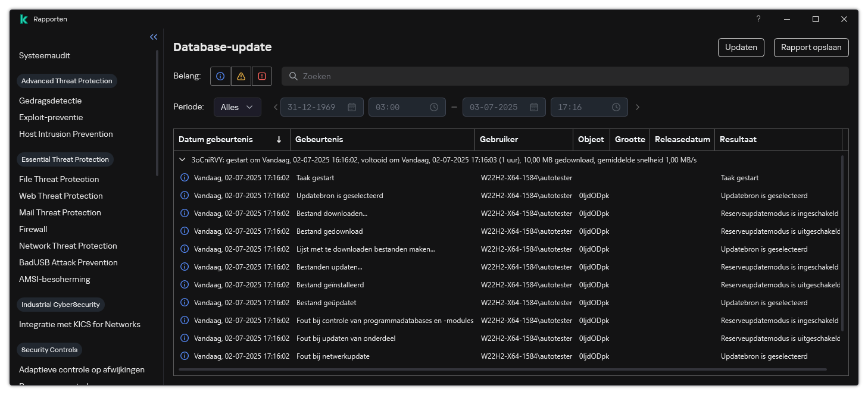Image resolution: width=868 pixels, height=395 pixels.
Task: Click the Rapport opslaan button
Action: 811,48
